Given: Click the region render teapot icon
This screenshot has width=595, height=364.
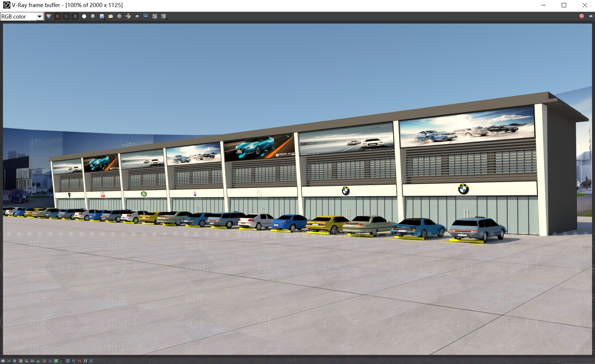Looking at the screenshot, I should click(137, 16).
